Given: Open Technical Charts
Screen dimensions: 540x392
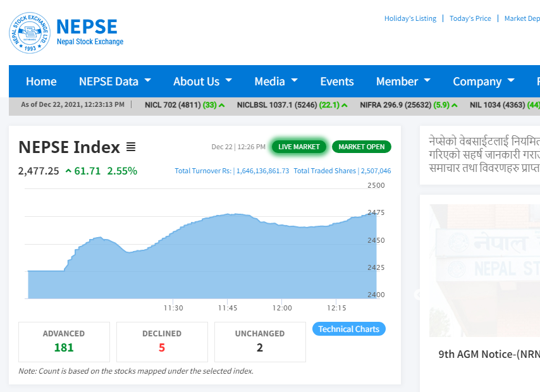Looking at the screenshot, I should 348,329.
